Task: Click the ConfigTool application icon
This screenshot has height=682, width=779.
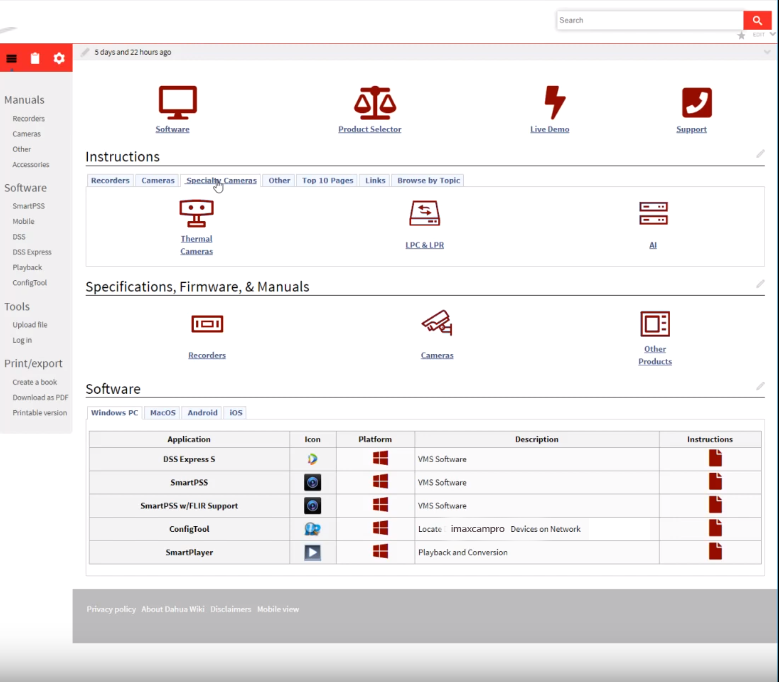Action: [312, 529]
